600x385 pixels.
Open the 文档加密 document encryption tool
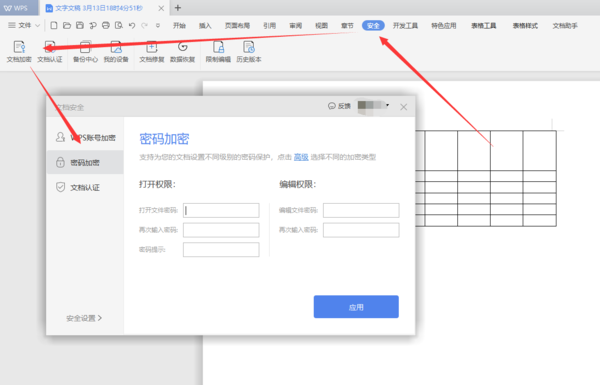click(x=19, y=52)
